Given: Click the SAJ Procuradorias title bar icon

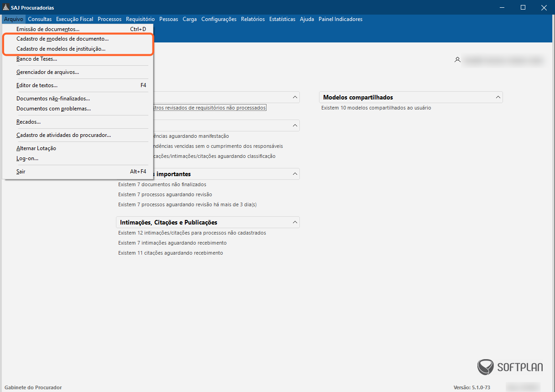Looking at the screenshot, I should coord(6,8).
